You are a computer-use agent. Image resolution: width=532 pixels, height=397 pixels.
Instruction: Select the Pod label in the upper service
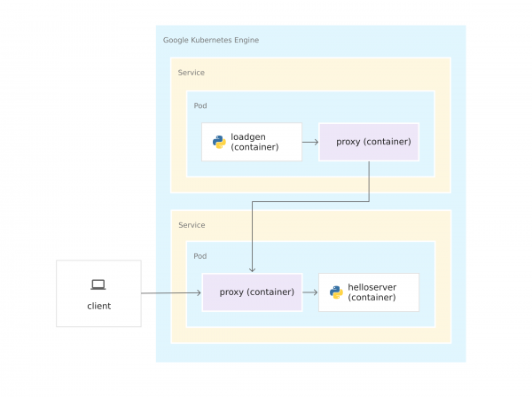pyautogui.click(x=200, y=105)
